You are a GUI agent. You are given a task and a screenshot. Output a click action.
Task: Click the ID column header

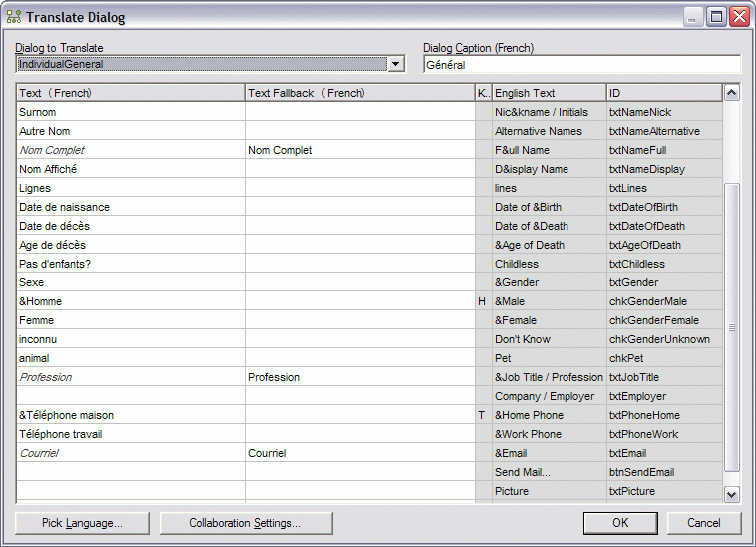click(x=664, y=93)
